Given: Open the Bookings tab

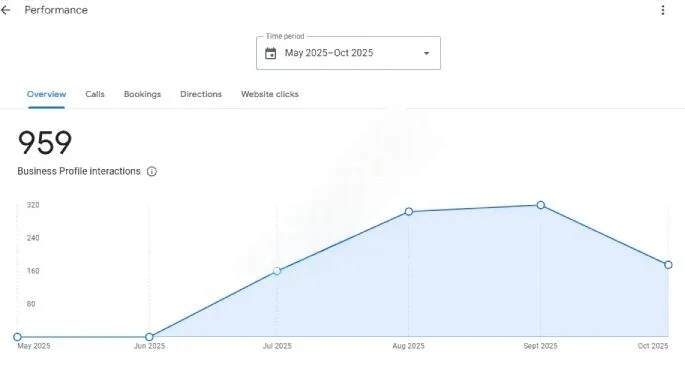Looking at the screenshot, I should coord(142,94).
